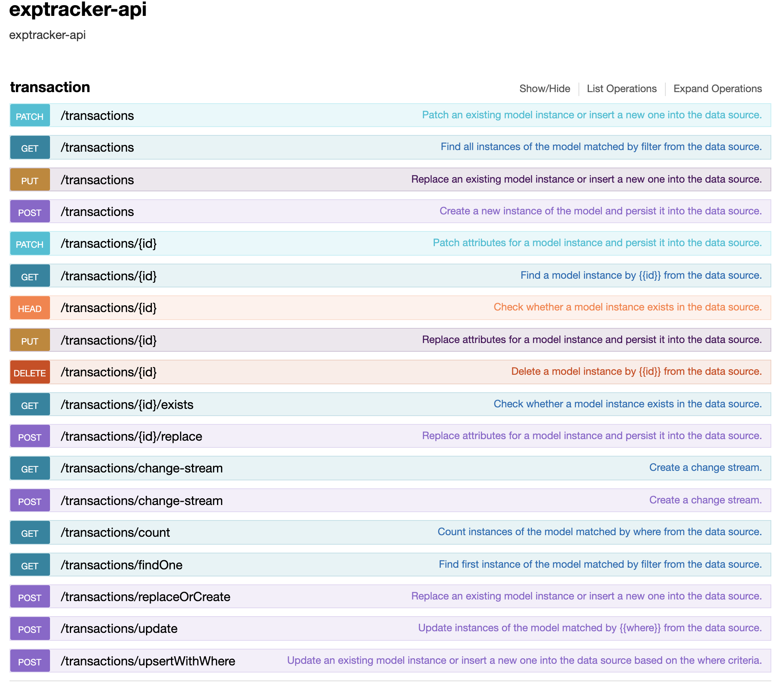The height and width of the screenshot is (690, 784).
Task: Expand the /transactions/findOne endpoint path
Action: pyautogui.click(x=121, y=565)
